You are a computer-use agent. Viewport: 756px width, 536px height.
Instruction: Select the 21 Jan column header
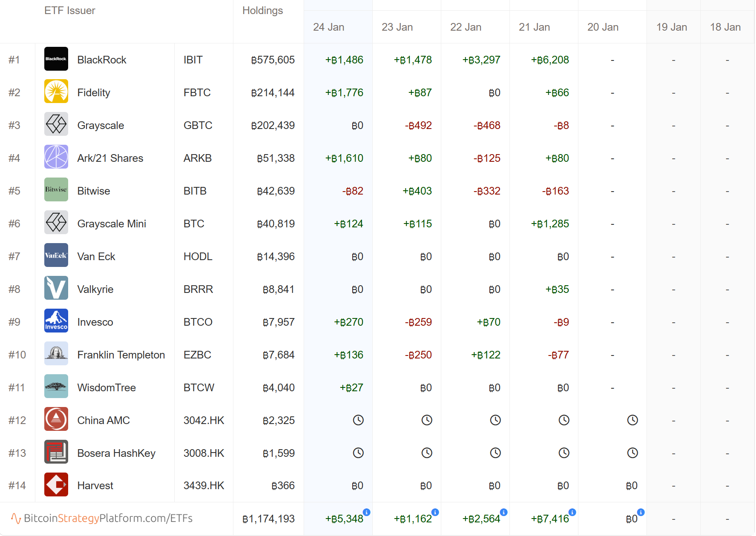(x=535, y=27)
